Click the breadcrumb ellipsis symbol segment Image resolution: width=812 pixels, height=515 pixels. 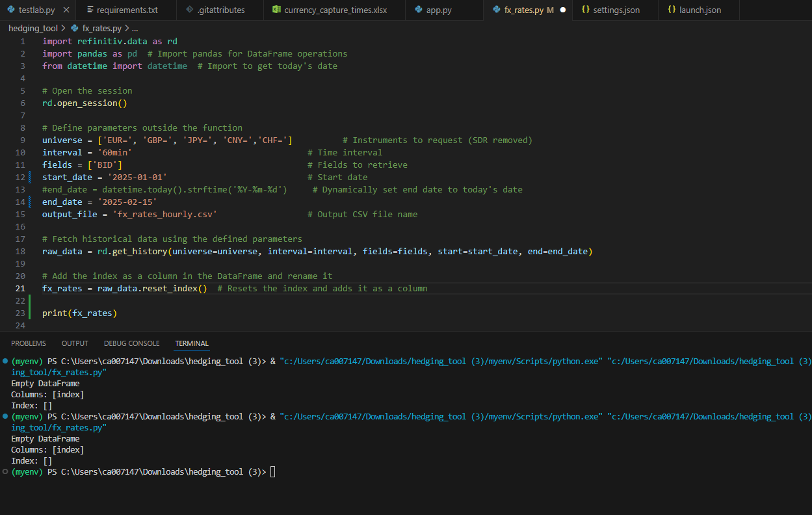(x=135, y=29)
